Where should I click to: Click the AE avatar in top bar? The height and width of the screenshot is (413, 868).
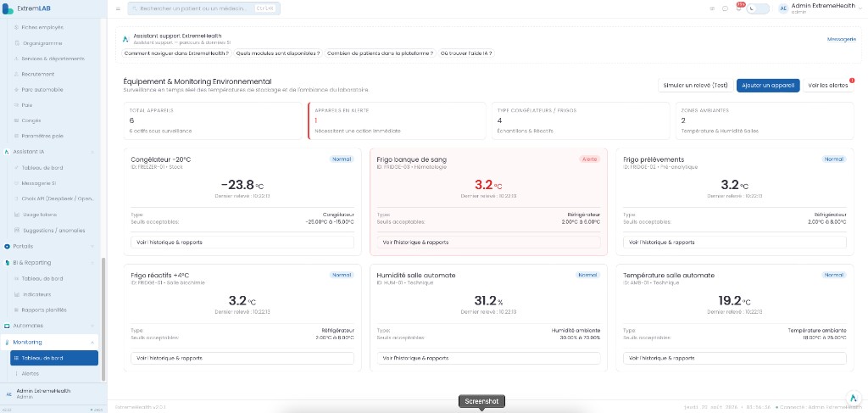(x=783, y=8)
